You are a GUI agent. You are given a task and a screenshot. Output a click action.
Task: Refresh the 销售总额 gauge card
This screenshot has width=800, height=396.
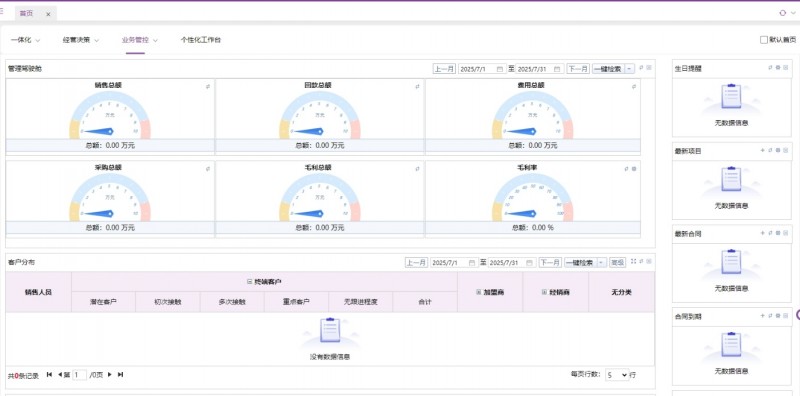point(208,87)
